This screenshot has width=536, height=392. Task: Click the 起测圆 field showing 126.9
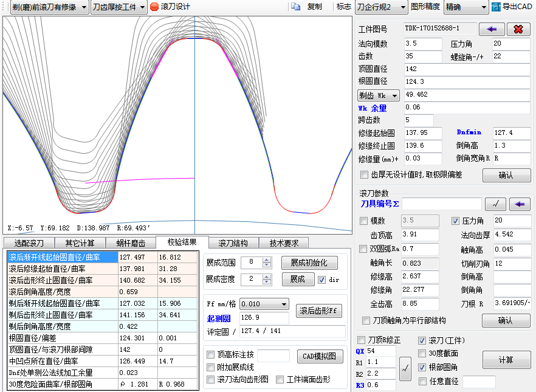click(x=264, y=318)
